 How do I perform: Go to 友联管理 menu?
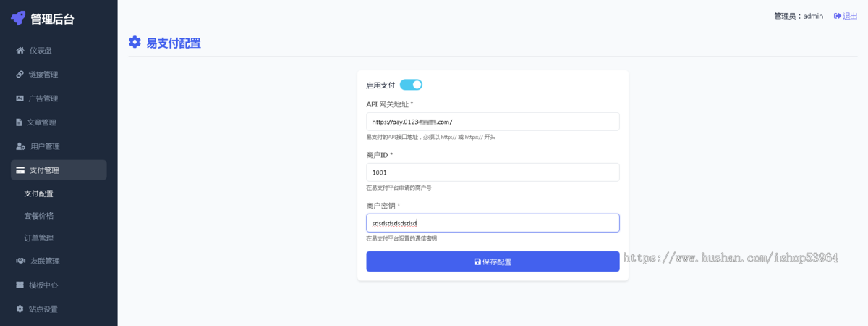click(x=59, y=261)
